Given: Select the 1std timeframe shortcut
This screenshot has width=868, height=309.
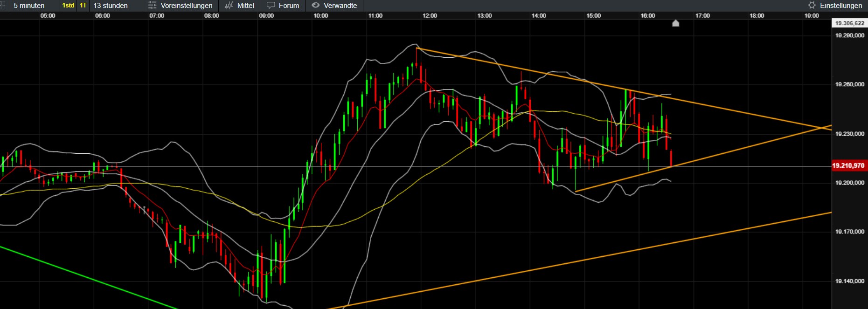Looking at the screenshot, I should pyautogui.click(x=68, y=6).
